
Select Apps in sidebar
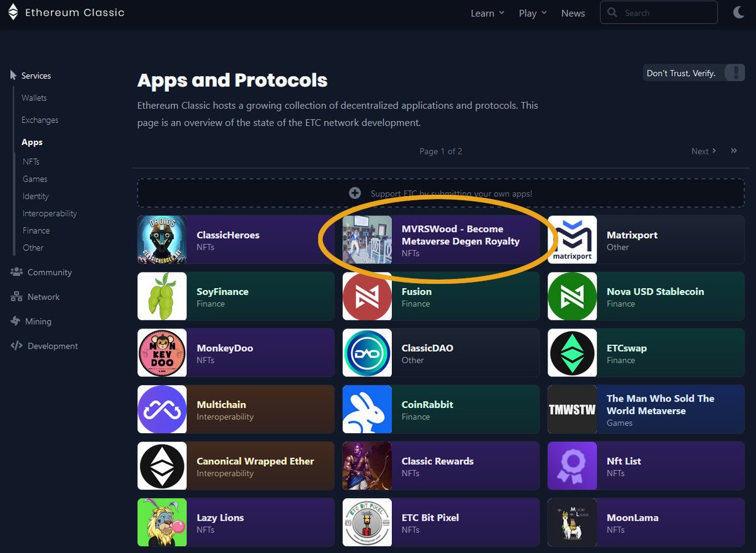point(32,143)
